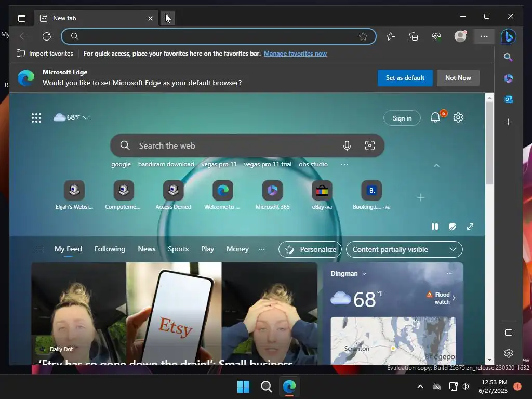The width and height of the screenshot is (532, 399).
Task: Open Microsoft 365 sidebar icon
Action: coord(508,78)
